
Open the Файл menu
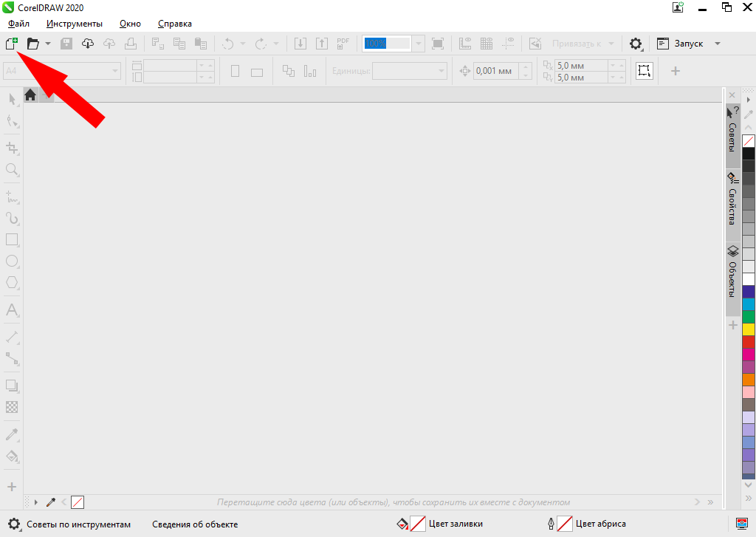(x=18, y=24)
